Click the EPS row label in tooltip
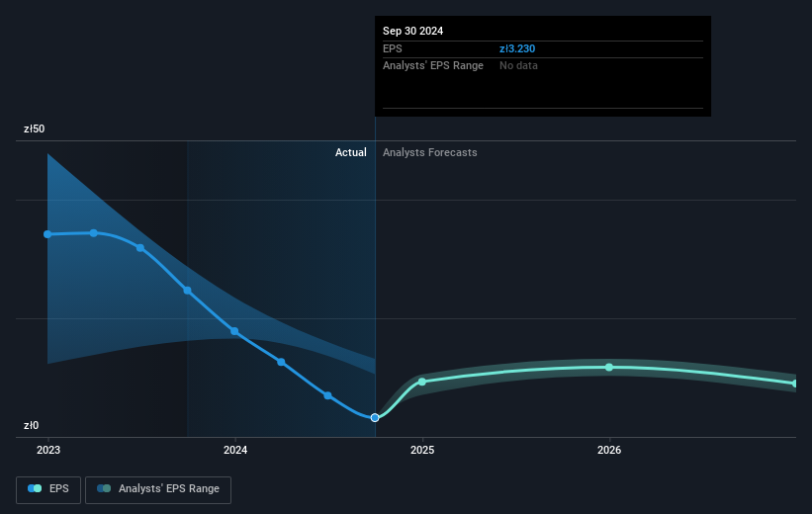This screenshot has width=812, height=514. [x=392, y=48]
